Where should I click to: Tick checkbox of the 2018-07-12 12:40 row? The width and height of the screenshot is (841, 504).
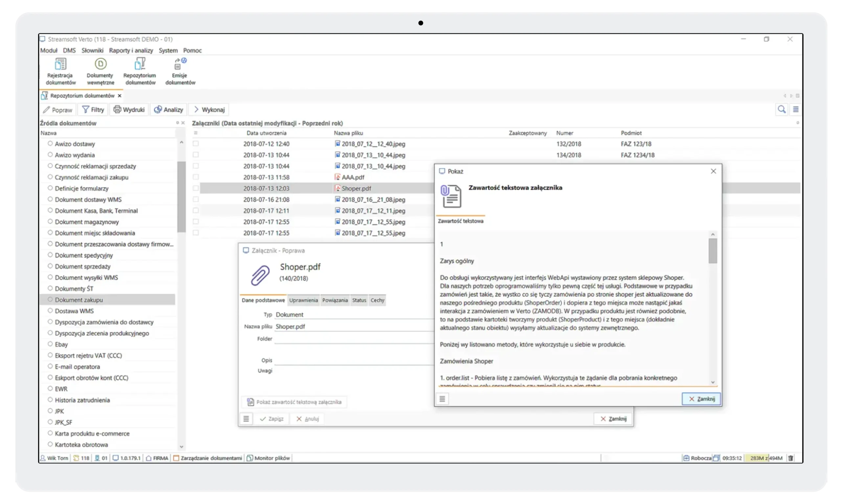(196, 144)
